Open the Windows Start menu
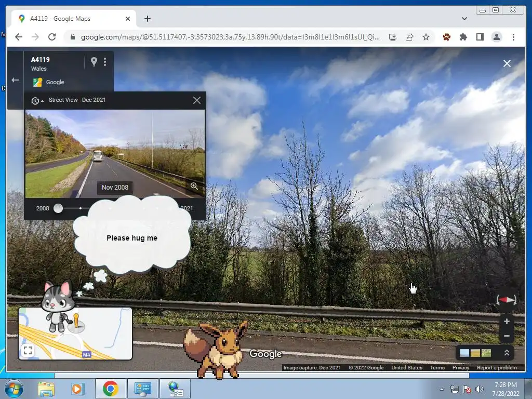The height and width of the screenshot is (399, 532). [13, 389]
